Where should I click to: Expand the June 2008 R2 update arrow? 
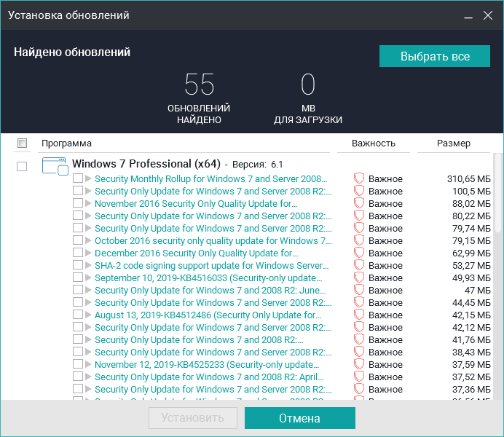pos(88,290)
